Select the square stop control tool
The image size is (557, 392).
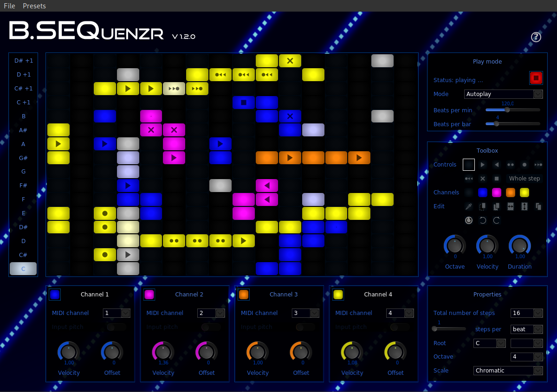coord(497,179)
